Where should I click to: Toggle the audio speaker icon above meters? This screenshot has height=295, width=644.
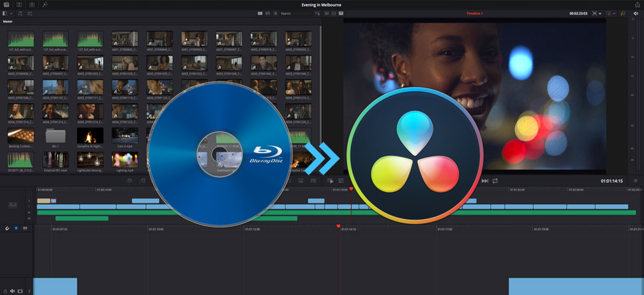click(x=636, y=14)
